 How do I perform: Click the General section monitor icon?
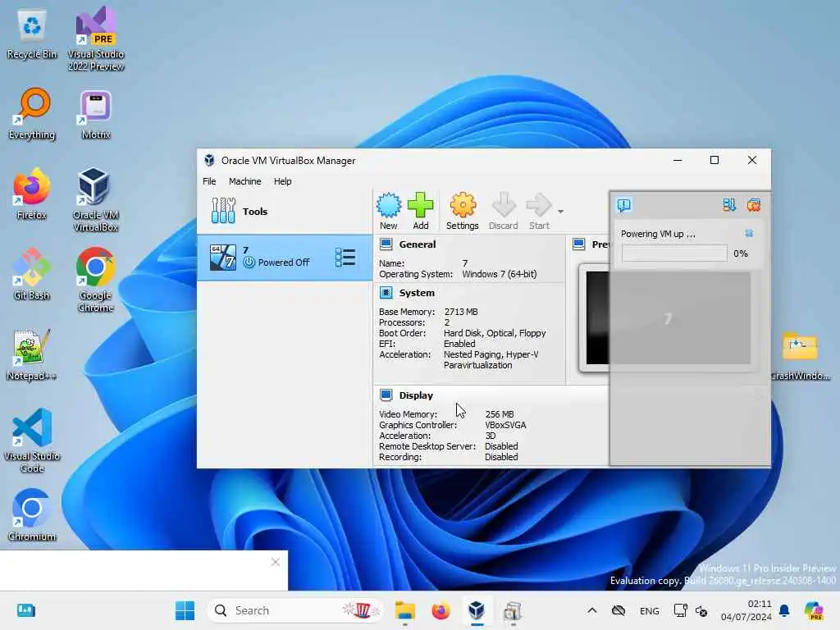(386, 244)
